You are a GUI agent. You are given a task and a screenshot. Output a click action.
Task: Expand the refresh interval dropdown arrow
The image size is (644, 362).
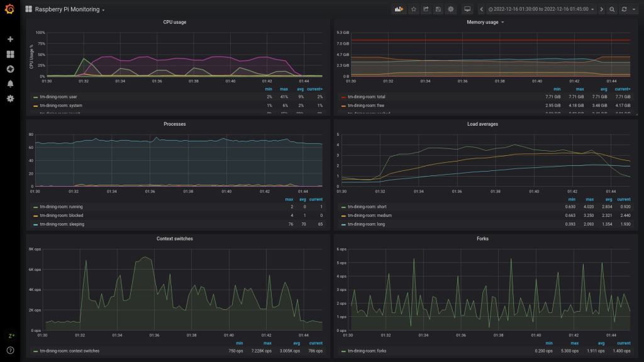(633, 9)
